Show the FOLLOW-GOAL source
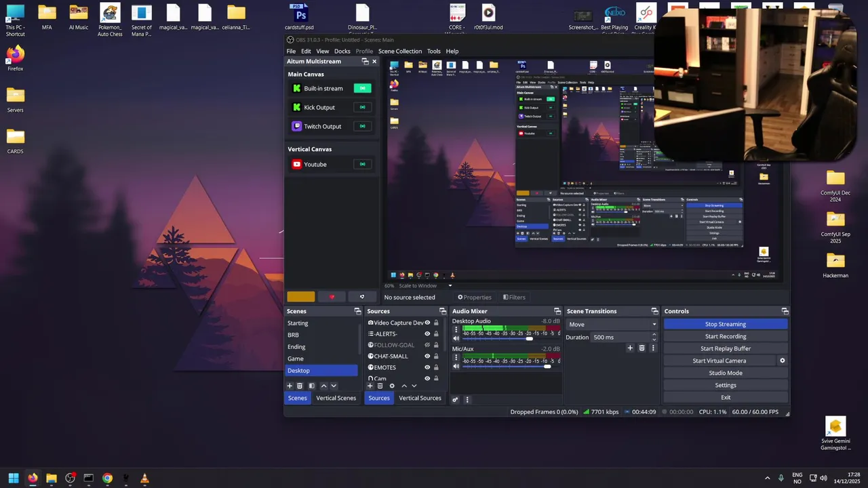 [x=427, y=345]
